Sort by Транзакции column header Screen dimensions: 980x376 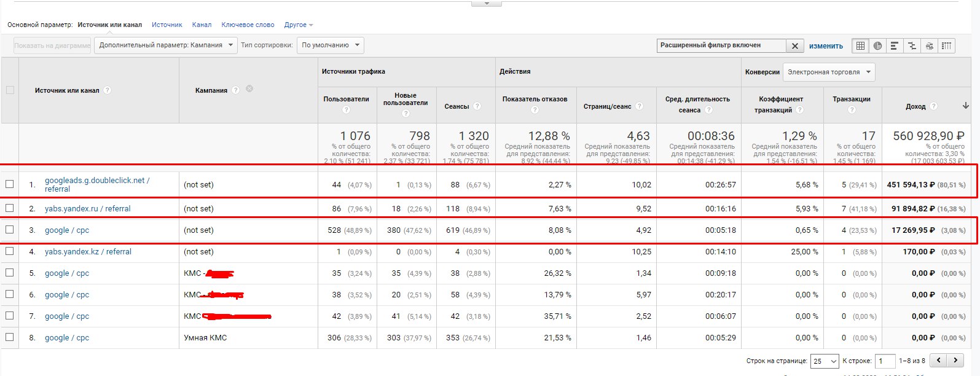tap(852, 99)
